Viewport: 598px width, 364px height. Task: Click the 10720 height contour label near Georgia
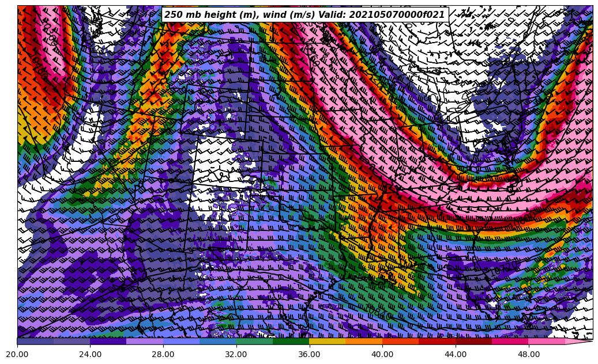(x=505, y=269)
